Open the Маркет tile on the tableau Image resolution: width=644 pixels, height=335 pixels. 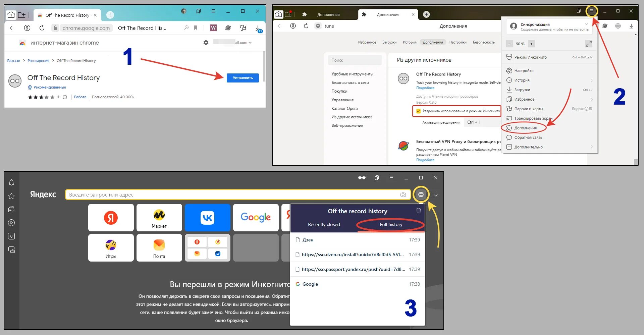(159, 218)
